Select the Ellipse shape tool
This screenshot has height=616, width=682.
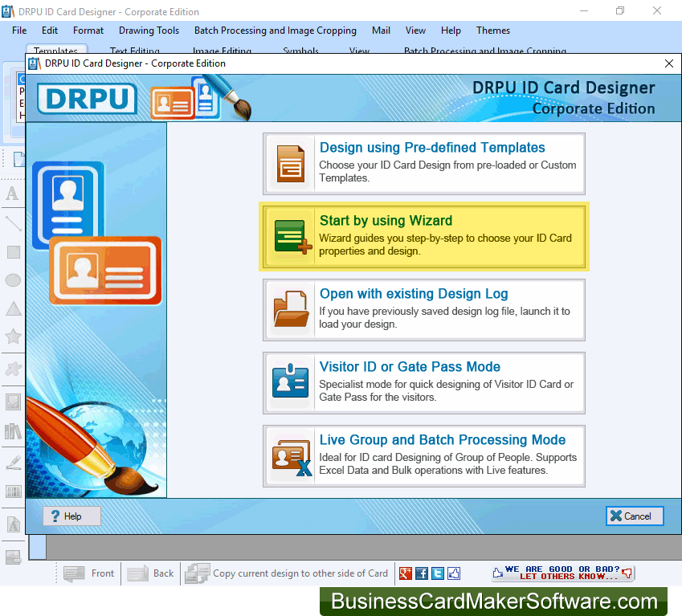[x=13, y=280]
